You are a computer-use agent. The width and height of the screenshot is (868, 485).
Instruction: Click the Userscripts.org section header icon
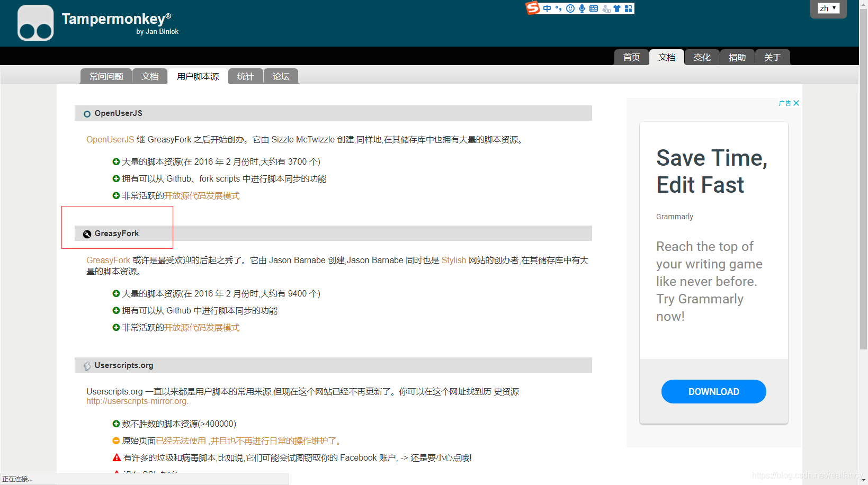tap(87, 366)
